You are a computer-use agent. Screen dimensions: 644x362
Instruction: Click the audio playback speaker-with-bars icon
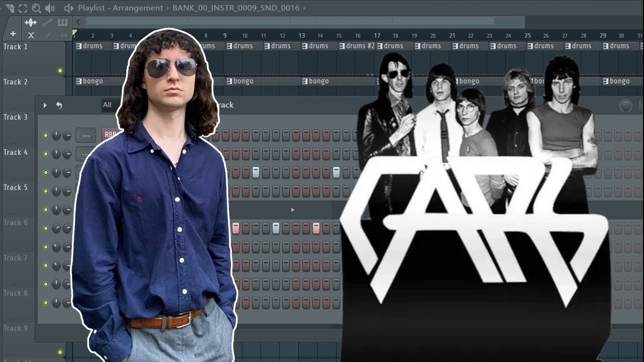[x=50, y=9]
